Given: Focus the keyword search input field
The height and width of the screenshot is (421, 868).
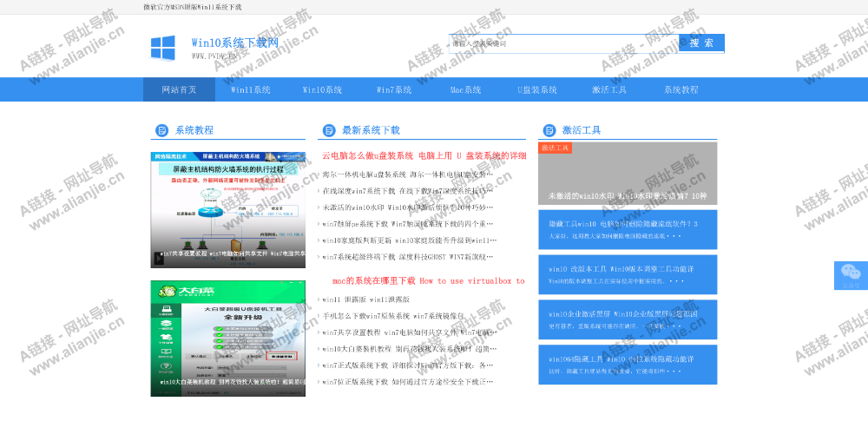Looking at the screenshot, I should pyautogui.click(x=563, y=43).
